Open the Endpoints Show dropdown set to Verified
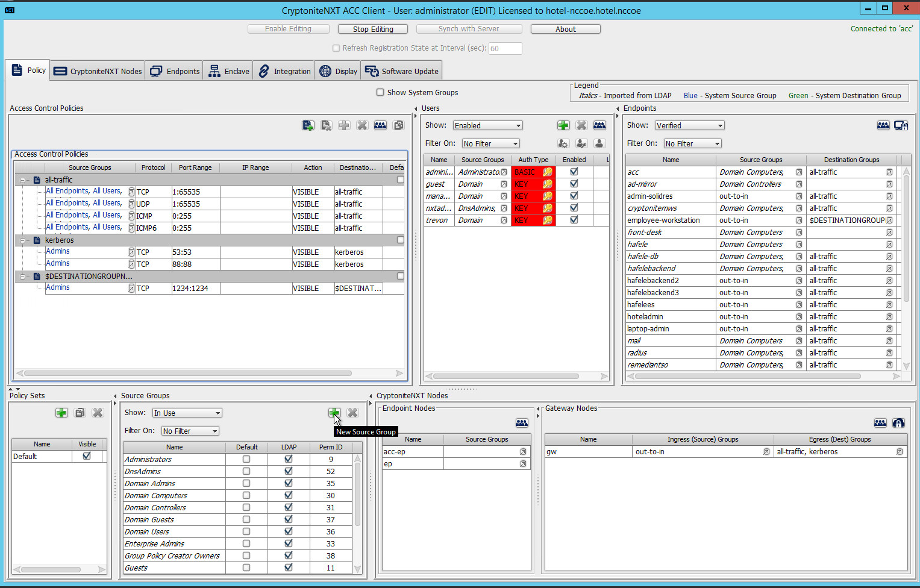The height and width of the screenshot is (588, 920). pyautogui.click(x=689, y=125)
